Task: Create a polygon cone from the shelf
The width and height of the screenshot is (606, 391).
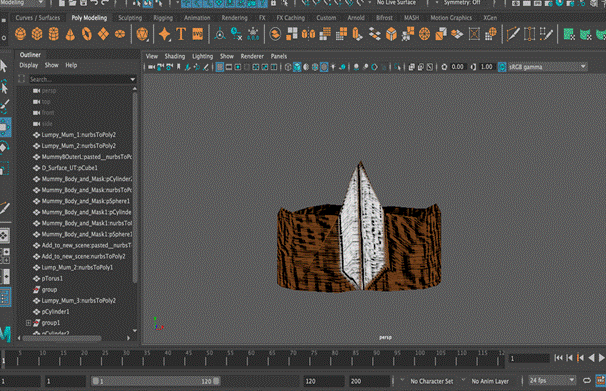Action: click(x=70, y=34)
